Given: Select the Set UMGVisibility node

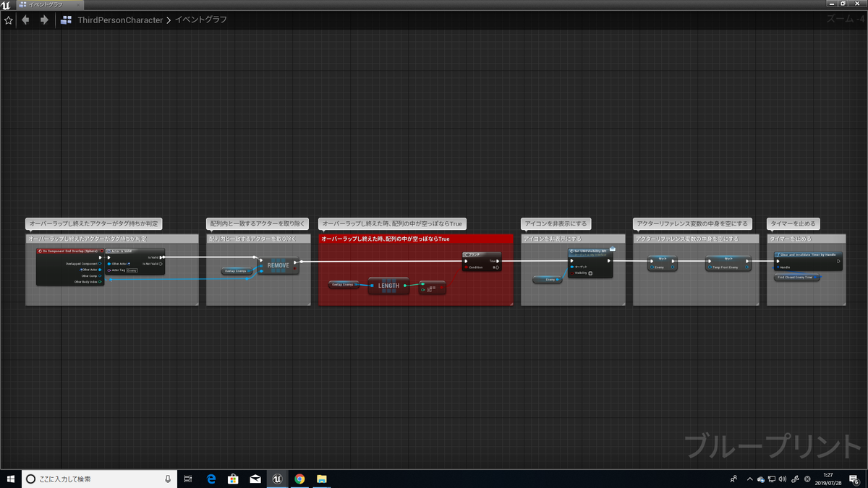Looking at the screenshot, I should pos(590,263).
